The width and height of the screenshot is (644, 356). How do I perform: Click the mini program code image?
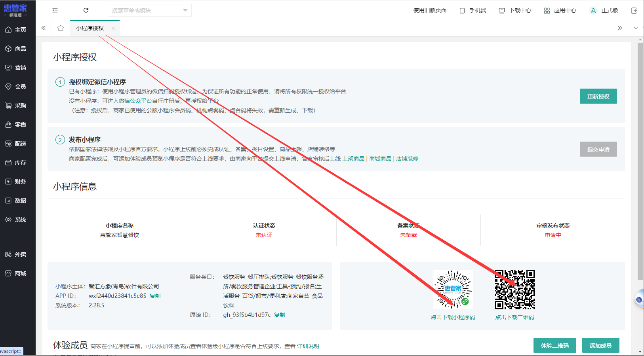[x=453, y=290]
